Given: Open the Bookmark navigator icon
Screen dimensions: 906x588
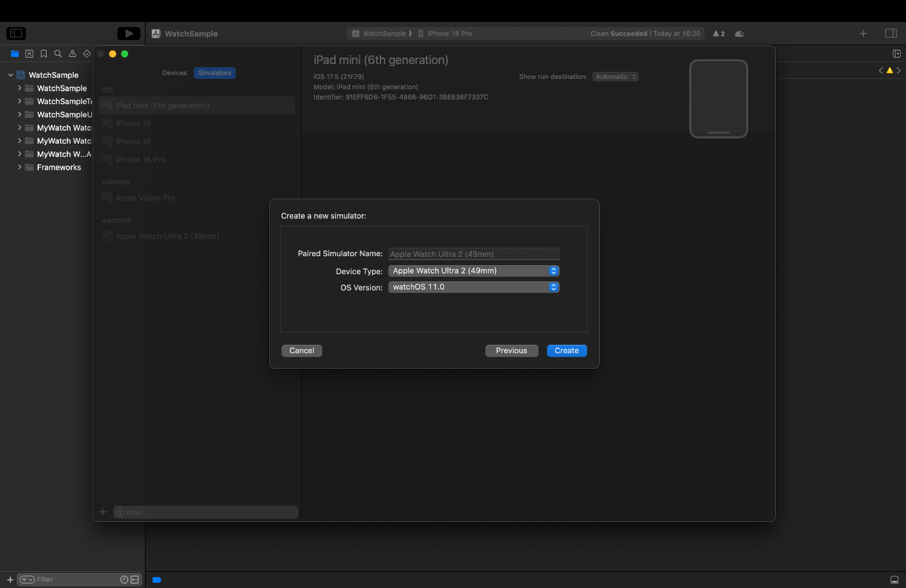Looking at the screenshot, I should (44, 54).
